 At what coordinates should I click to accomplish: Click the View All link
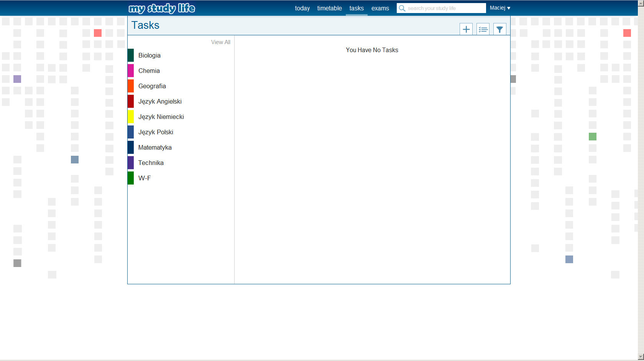pos(220,42)
